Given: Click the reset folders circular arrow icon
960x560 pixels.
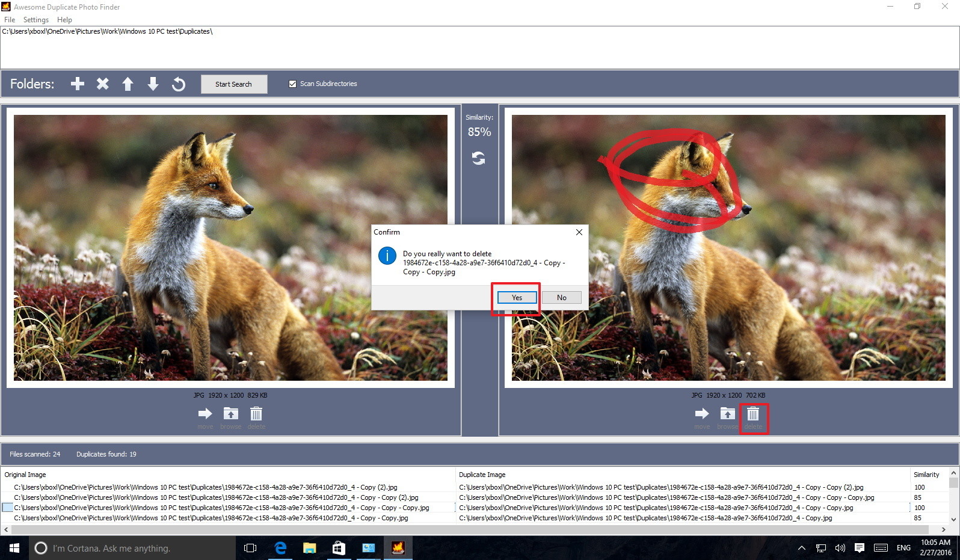Looking at the screenshot, I should click(178, 84).
